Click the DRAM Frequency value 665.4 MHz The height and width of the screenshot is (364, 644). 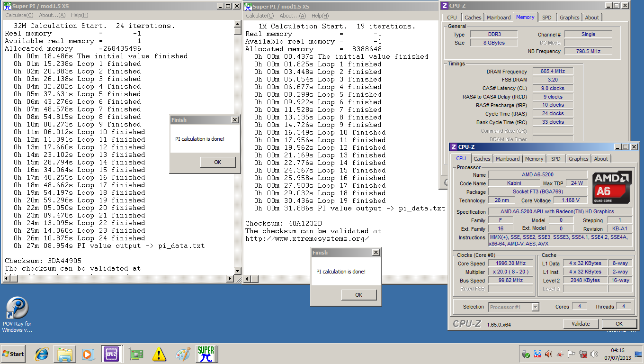(553, 71)
